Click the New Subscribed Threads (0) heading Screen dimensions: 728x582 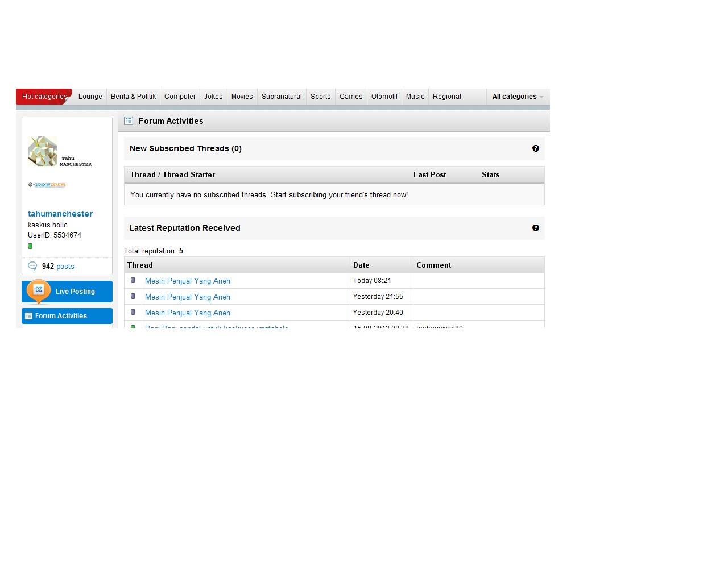point(185,148)
